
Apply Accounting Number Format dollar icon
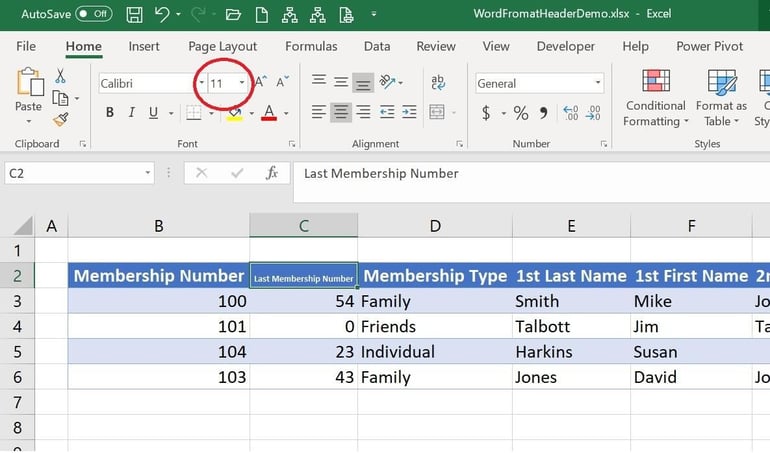coord(487,113)
